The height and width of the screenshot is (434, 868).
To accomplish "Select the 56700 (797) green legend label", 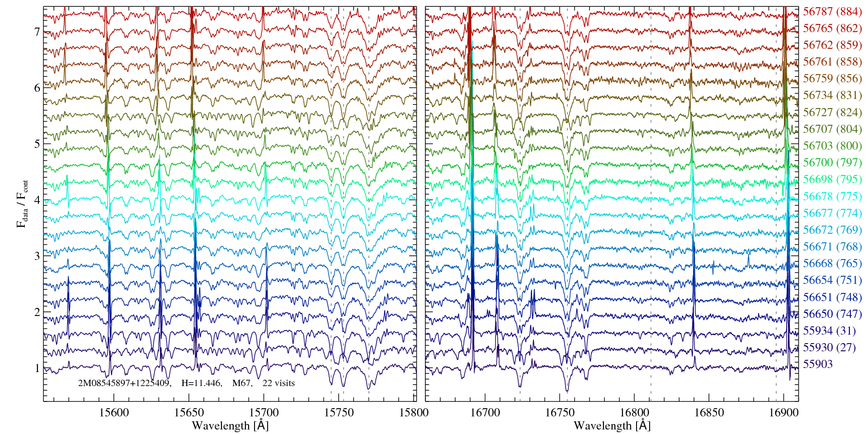I will [x=832, y=162].
